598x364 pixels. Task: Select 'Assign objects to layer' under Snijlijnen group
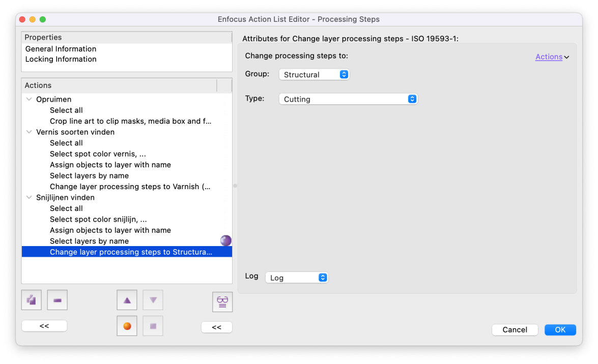point(110,230)
